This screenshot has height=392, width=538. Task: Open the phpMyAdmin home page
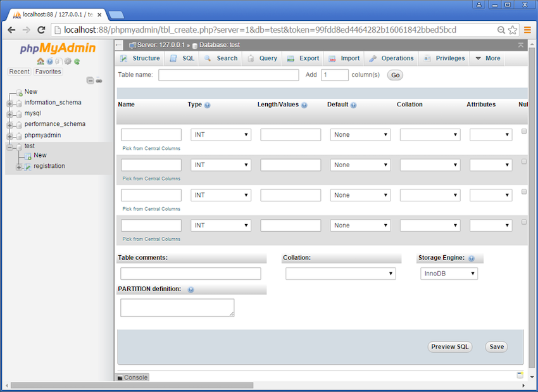pos(40,61)
